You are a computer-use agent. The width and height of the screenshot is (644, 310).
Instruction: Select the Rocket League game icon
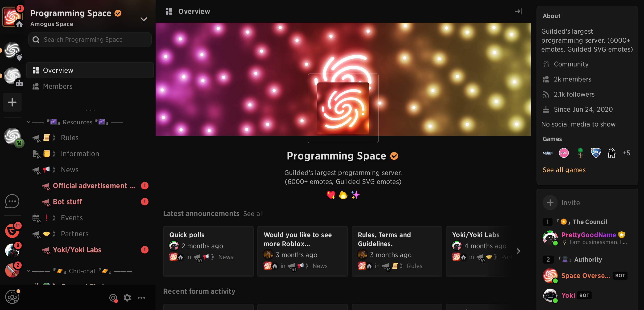point(595,153)
